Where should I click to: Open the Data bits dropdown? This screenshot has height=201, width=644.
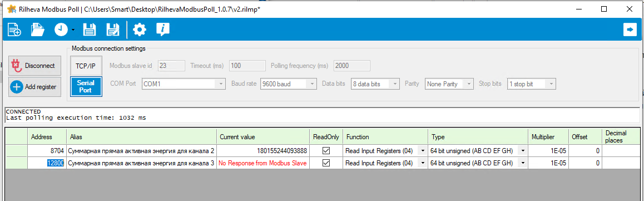(x=375, y=84)
